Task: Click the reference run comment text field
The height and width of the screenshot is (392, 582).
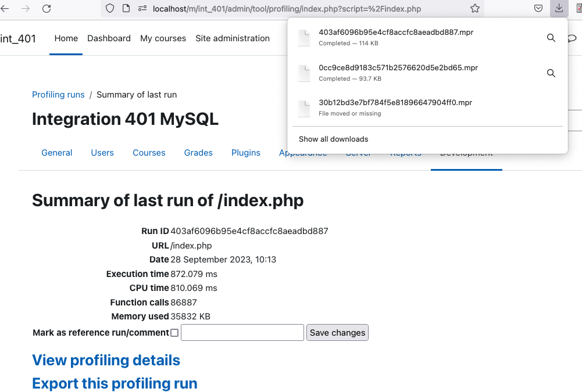Action: click(x=242, y=333)
